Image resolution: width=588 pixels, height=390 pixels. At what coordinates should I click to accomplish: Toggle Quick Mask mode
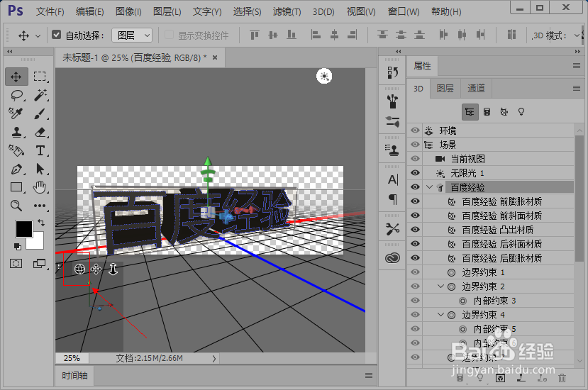point(16,264)
